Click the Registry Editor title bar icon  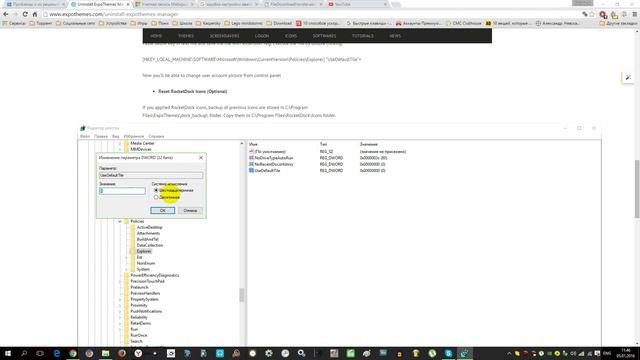[83, 128]
